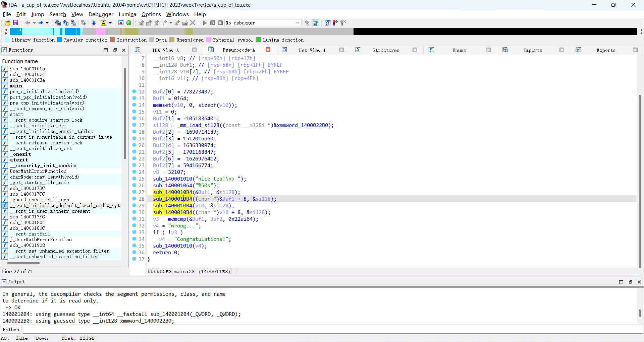Image resolution: width=644 pixels, height=342 pixels.
Task: Open the Lumina menu
Action: (x=127, y=14)
